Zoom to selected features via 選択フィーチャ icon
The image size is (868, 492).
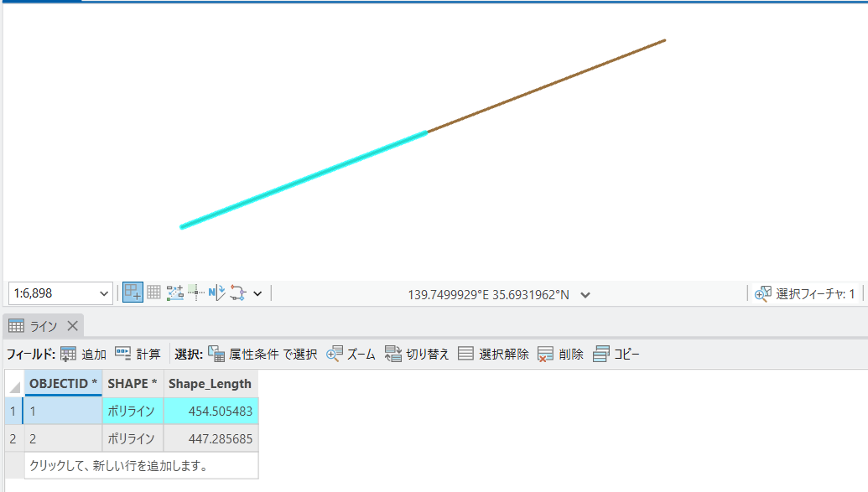[761, 293]
